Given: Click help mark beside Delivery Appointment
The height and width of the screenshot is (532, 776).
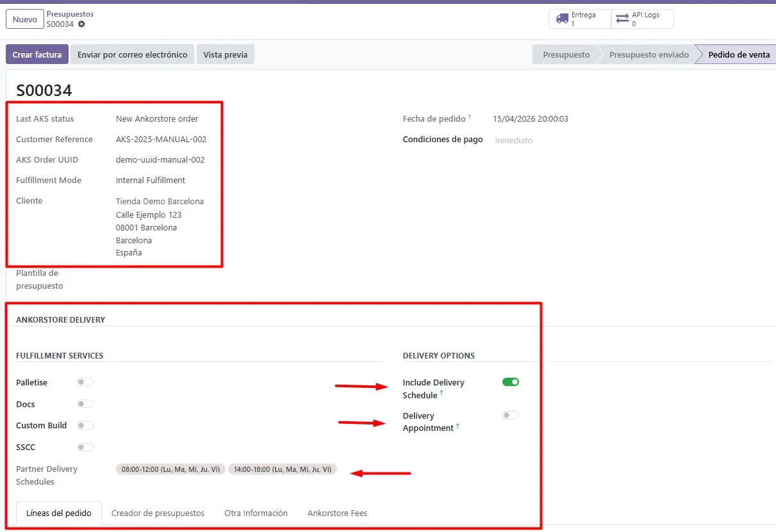Looking at the screenshot, I should pos(458,426).
